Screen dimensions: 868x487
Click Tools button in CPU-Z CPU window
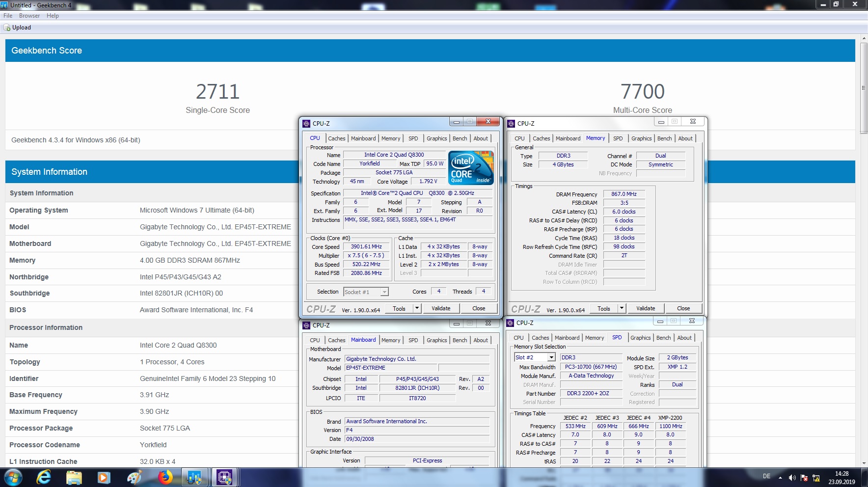(399, 308)
